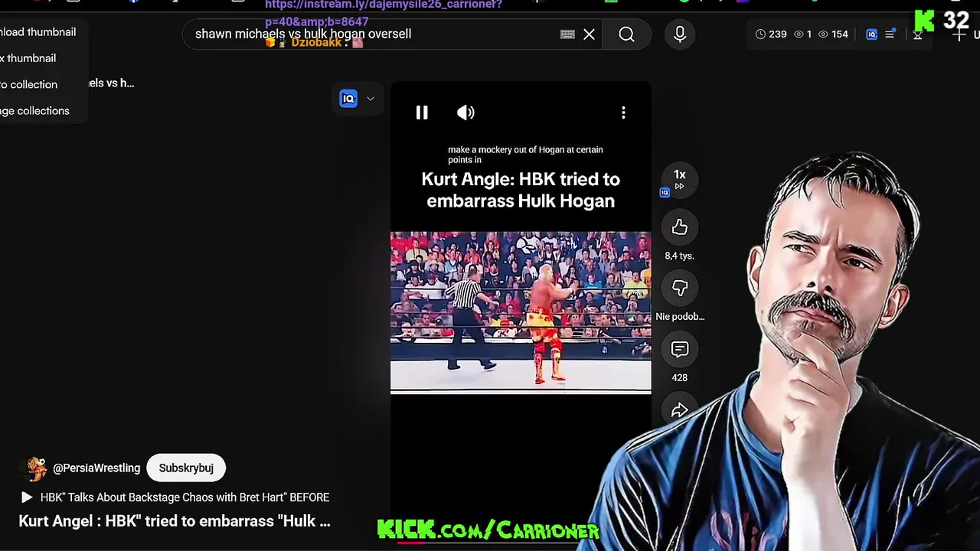The height and width of the screenshot is (551, 980).
Task: Like the short with the thumbs up icon
Action: [680, 227]
